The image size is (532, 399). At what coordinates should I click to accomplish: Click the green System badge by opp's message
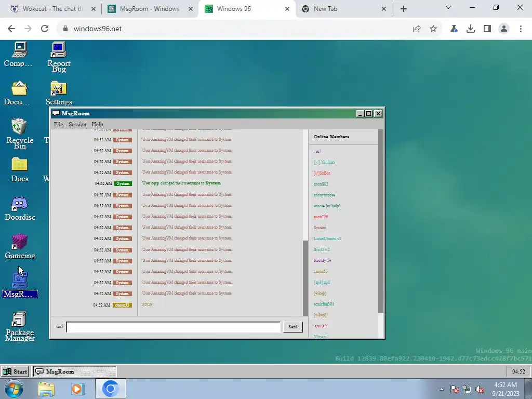click(123, 183)
